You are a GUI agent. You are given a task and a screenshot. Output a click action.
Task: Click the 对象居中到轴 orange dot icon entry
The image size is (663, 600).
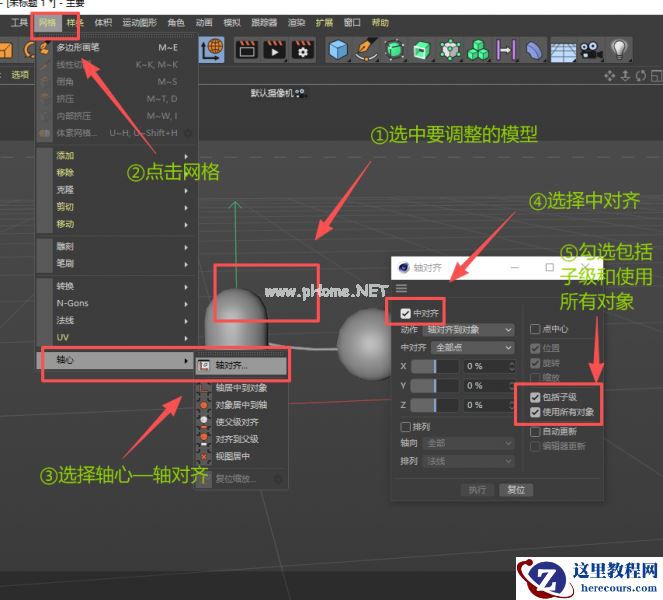[204, 405]
